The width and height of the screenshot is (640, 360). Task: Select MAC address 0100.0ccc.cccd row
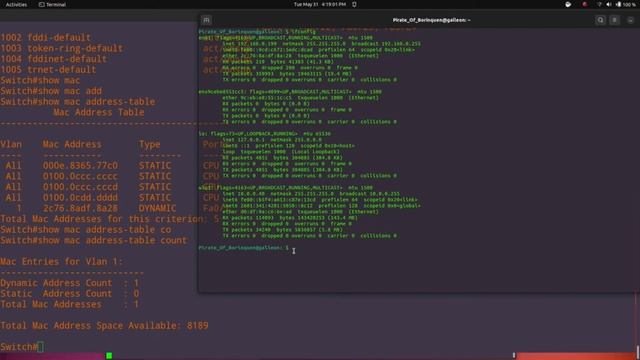(80, 187)
